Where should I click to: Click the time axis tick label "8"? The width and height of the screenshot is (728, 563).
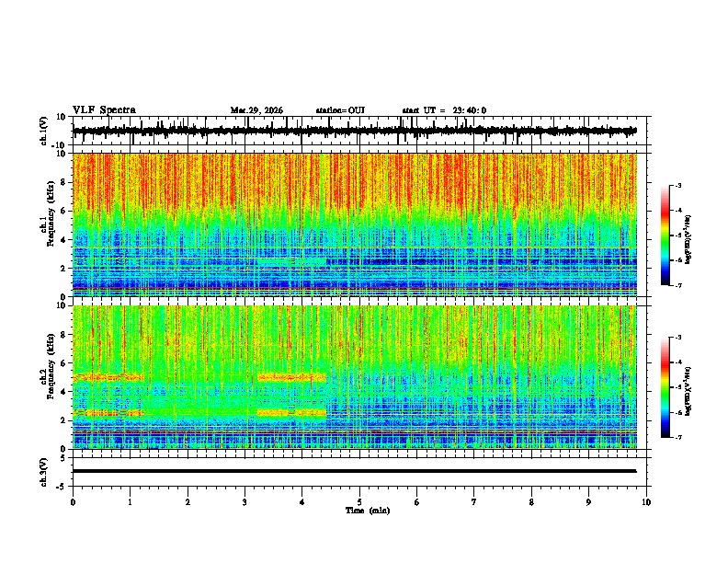531,502
